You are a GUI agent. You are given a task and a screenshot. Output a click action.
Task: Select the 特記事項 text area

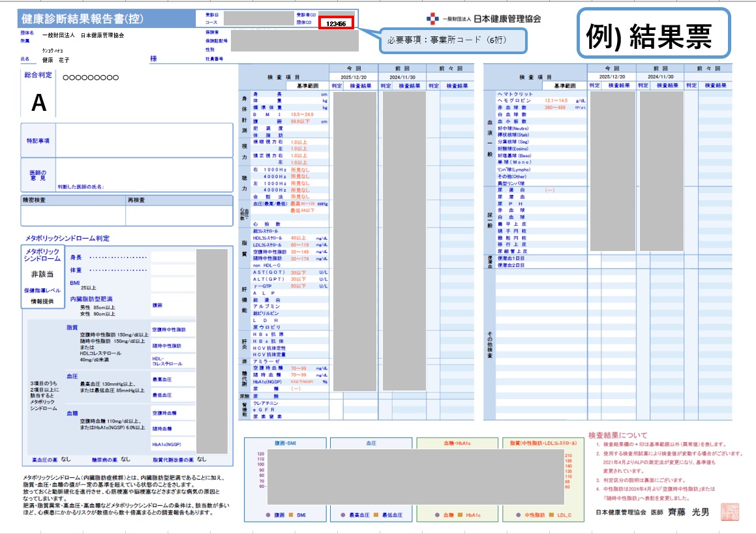(144, 140)
